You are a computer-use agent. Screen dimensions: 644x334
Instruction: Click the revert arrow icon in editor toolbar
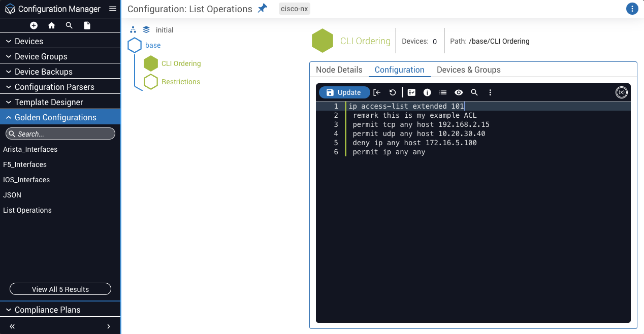tap(393, 92)
